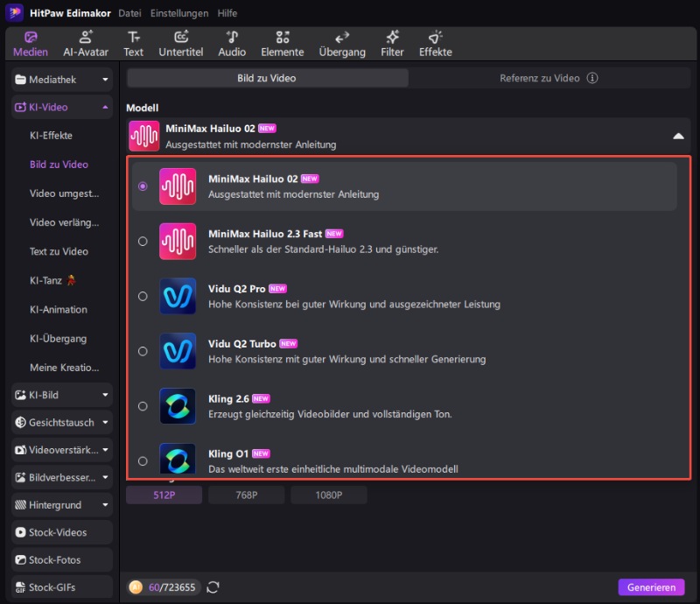700x604 pixels.
Task: Select MiniMax Hailuo 2.3 Fast radio button
Action: 143,242
